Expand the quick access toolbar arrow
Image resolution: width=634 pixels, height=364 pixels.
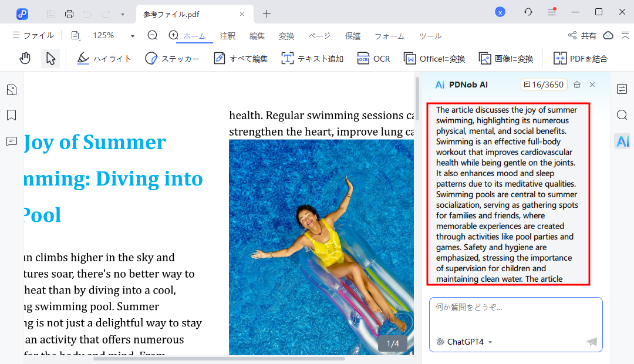122,14
